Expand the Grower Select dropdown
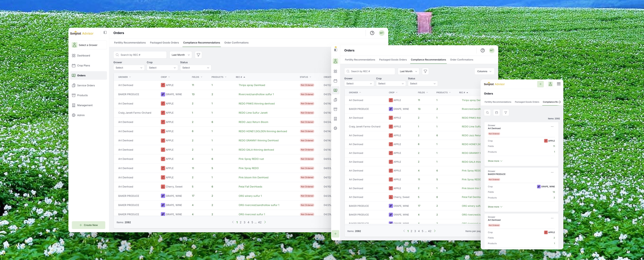The width and height of the screenshot is (644, 260). [129, 68]
